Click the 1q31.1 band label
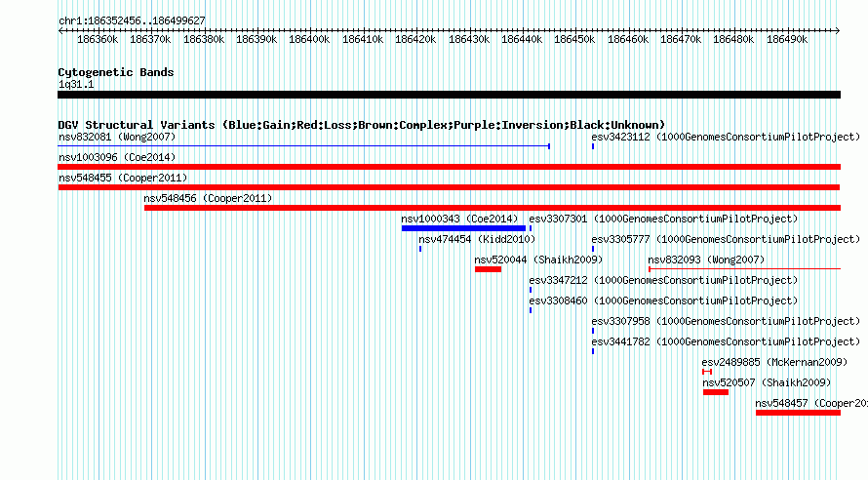This screenshot has height=480, width=868. [x=76, y=84]
